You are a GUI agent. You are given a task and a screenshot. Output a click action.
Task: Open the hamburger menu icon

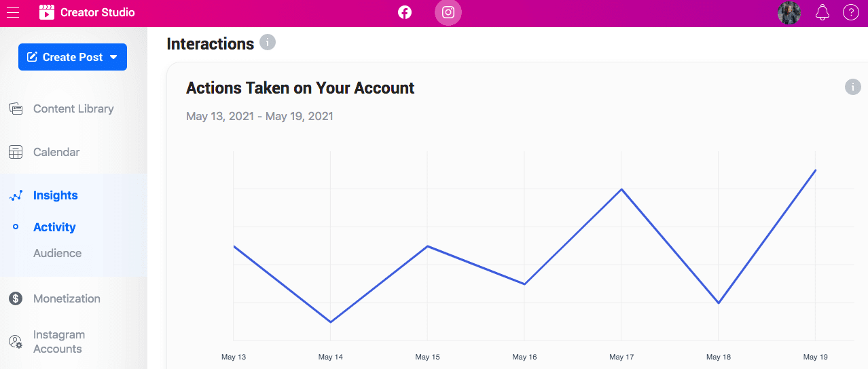click(x=13, y=12)
